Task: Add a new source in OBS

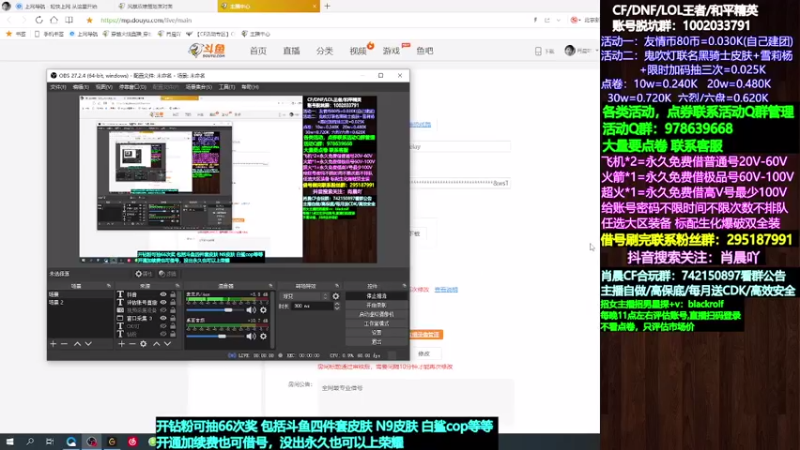Action: (x=121, y=344)
